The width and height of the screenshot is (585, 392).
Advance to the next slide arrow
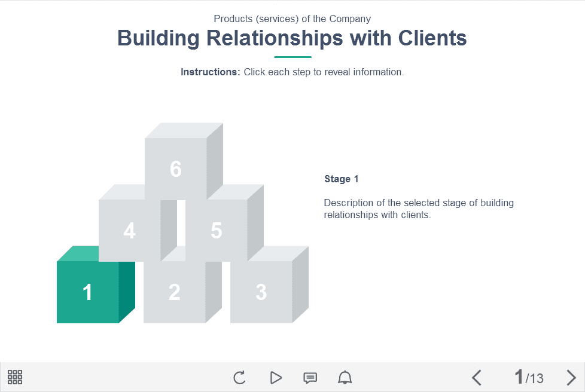[x=571, y=378]
